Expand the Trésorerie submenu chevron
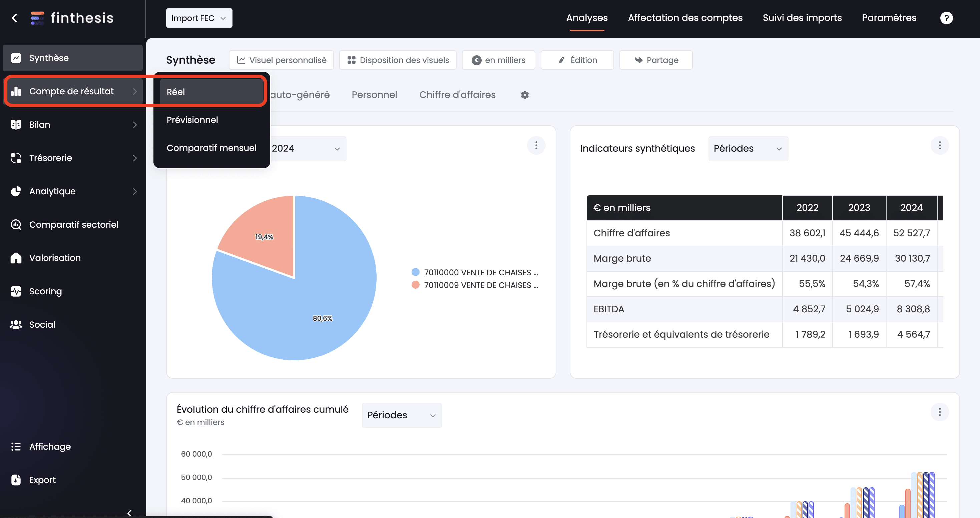The height and width of the screenshot is (518, 980). click(135, 158)
